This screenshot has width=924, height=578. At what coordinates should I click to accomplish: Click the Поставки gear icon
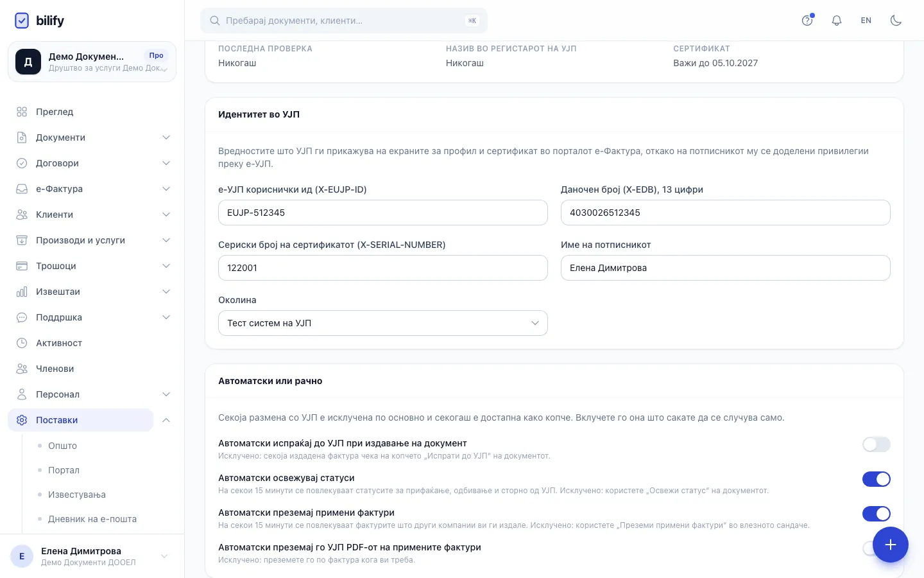[x=22, y=420]
